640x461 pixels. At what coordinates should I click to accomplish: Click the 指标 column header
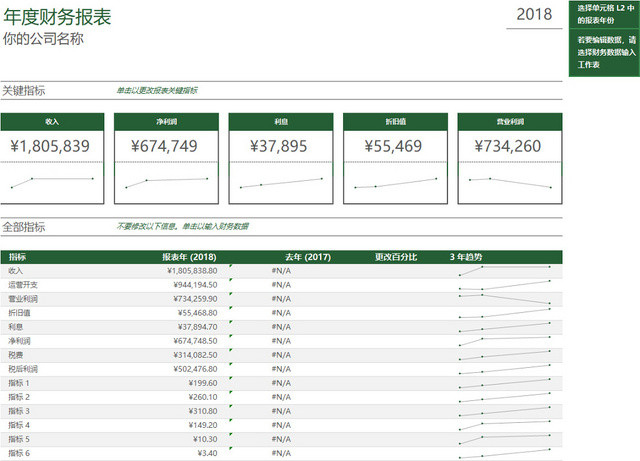coord(17,257)
